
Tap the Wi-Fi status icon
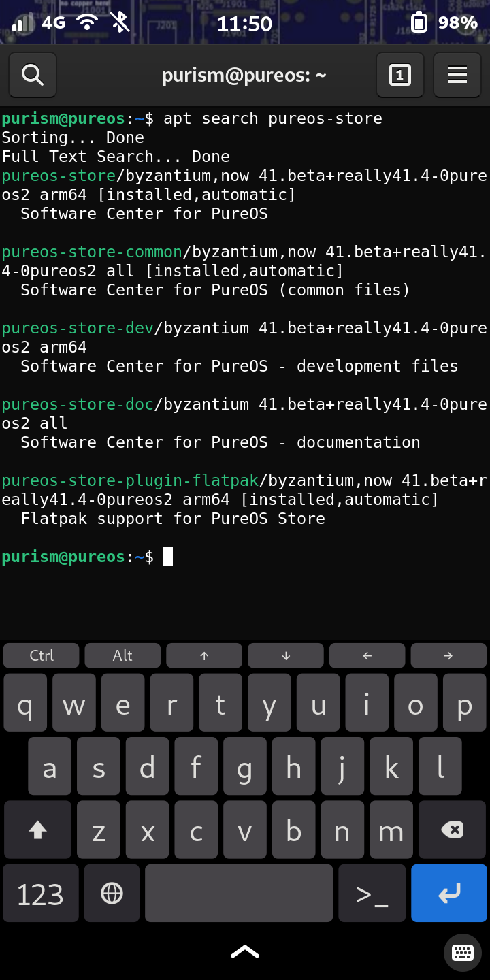[86, 22]
